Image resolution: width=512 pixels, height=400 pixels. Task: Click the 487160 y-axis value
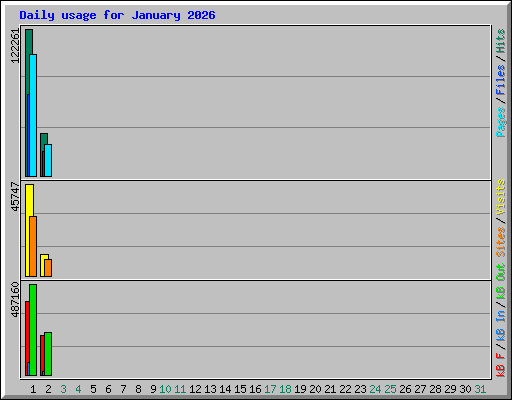15,299
